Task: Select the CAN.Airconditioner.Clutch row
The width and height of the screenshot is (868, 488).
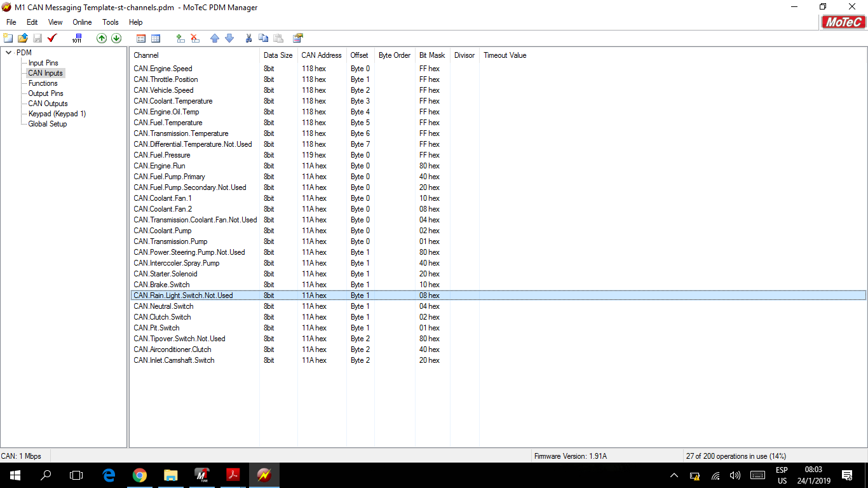Action: (498, 349)
